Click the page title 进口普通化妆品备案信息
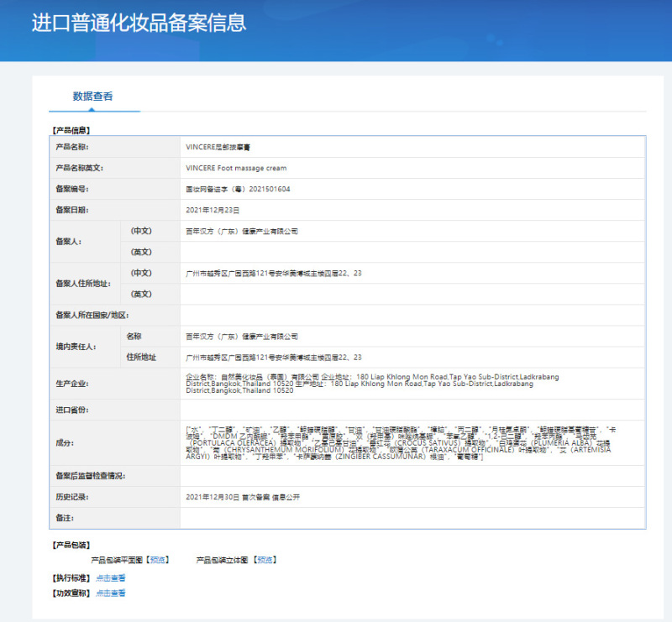 click(x=139, y=23)
